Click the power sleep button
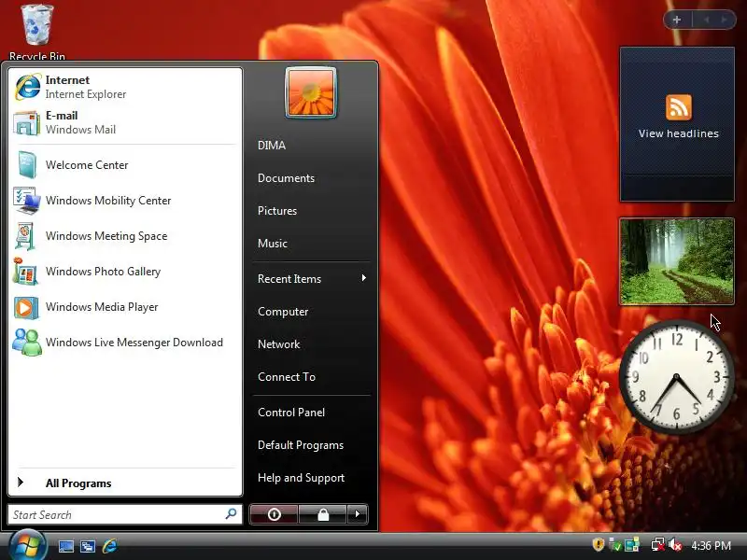Viewport: 747px width, 560px height. (274, 514)
